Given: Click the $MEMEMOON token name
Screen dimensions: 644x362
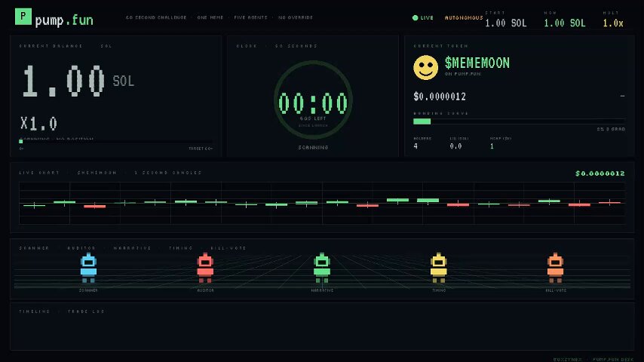Looking at the screenshot, I should (x=477, y=63).
